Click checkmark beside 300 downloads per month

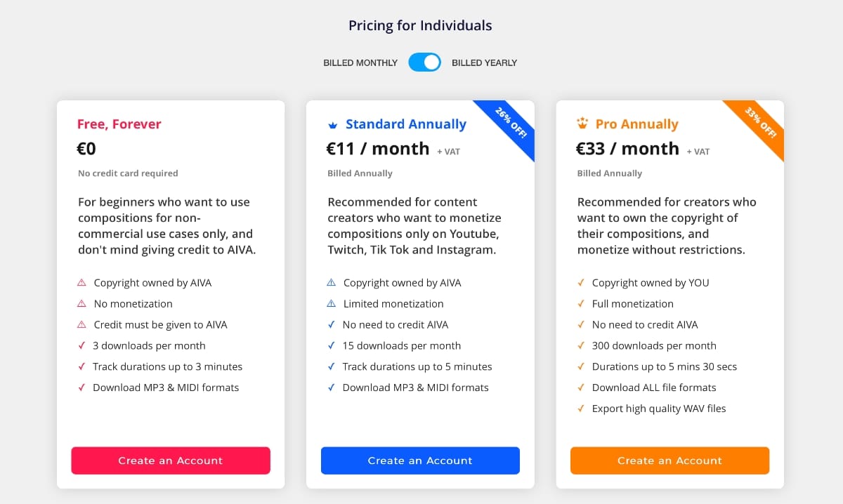click(581, 345)
